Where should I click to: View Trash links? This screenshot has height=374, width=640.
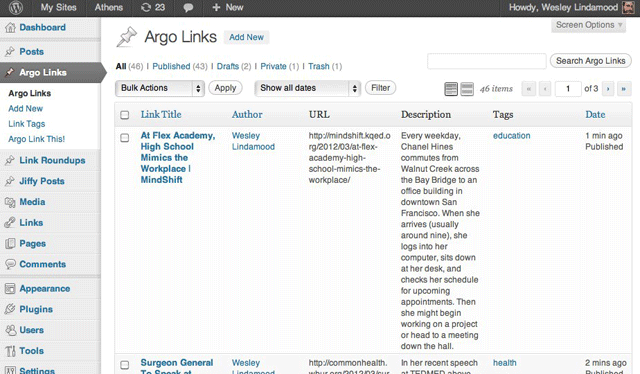[x=319, y=66]
